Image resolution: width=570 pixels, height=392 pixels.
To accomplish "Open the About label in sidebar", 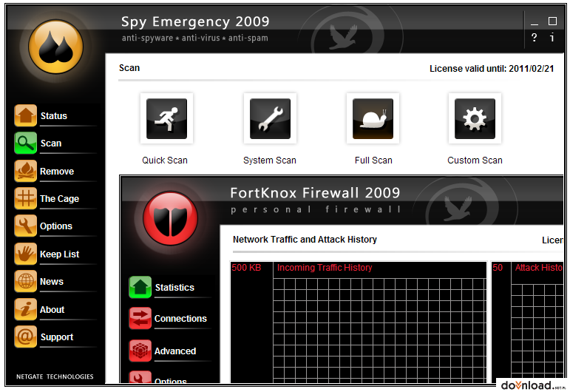I will [52, 310].
